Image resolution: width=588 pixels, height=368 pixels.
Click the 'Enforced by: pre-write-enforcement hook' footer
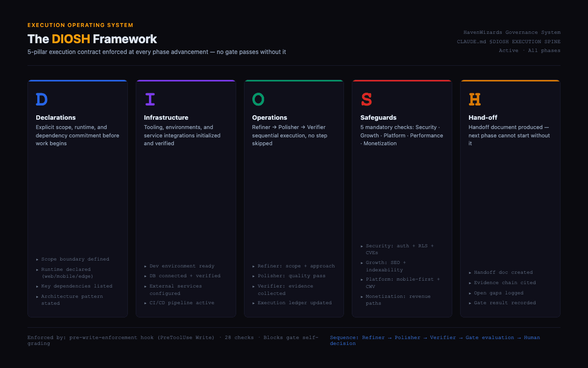173,341
